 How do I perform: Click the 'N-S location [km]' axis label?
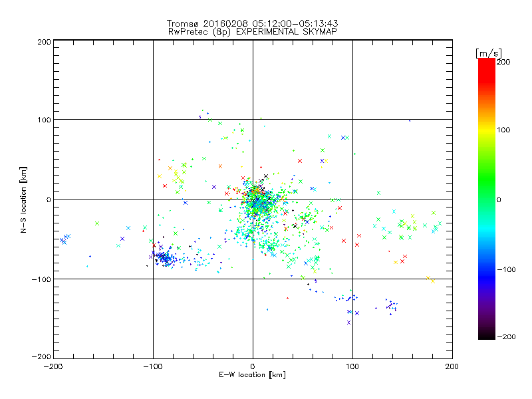coord(23,200)
